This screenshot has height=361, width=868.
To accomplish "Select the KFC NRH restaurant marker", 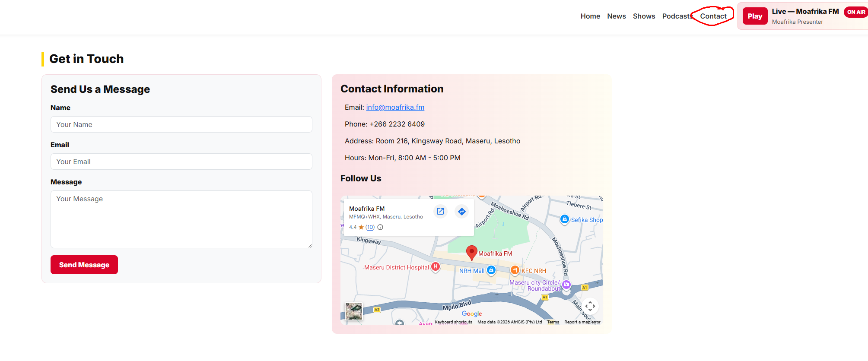I will [x=515, y=270].
